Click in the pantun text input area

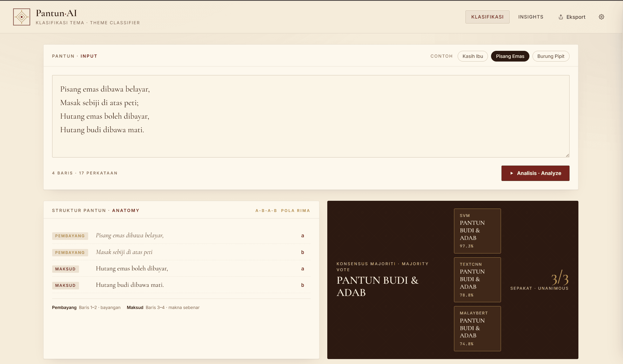click(x=311, y=116)
